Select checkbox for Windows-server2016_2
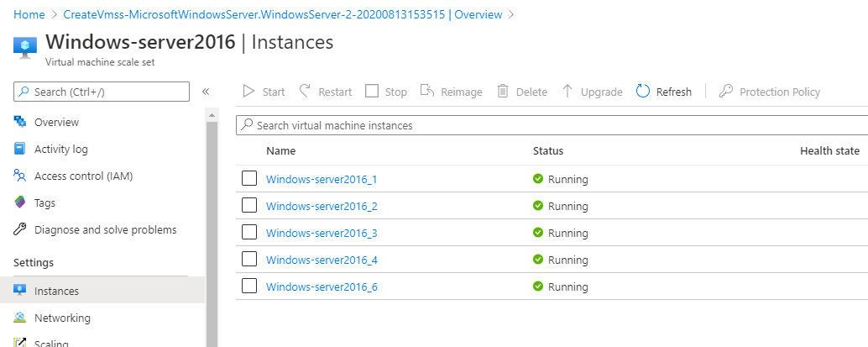Viewport: 868px width, 347px height. [x=249, y=205]
